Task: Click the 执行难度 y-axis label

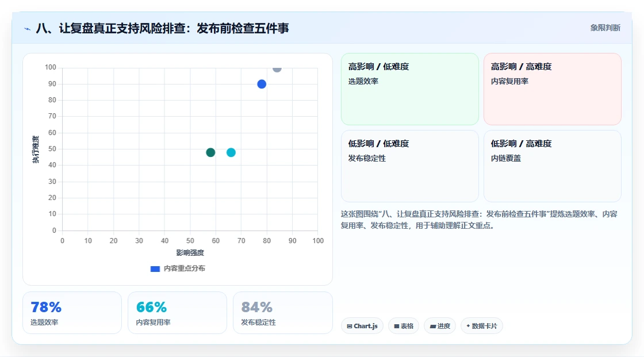Action: click(x=36, y=149)
